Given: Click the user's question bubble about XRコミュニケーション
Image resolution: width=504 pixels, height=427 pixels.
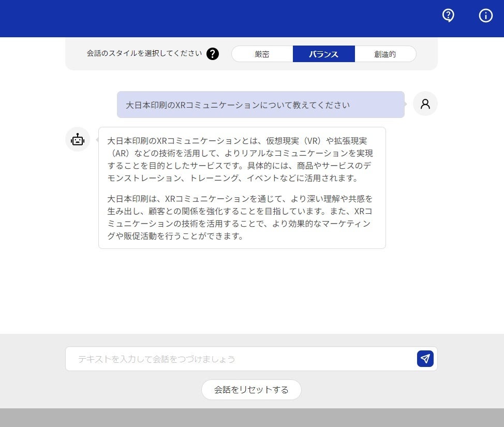Looking at the screenshot, I should click(261, 104).
